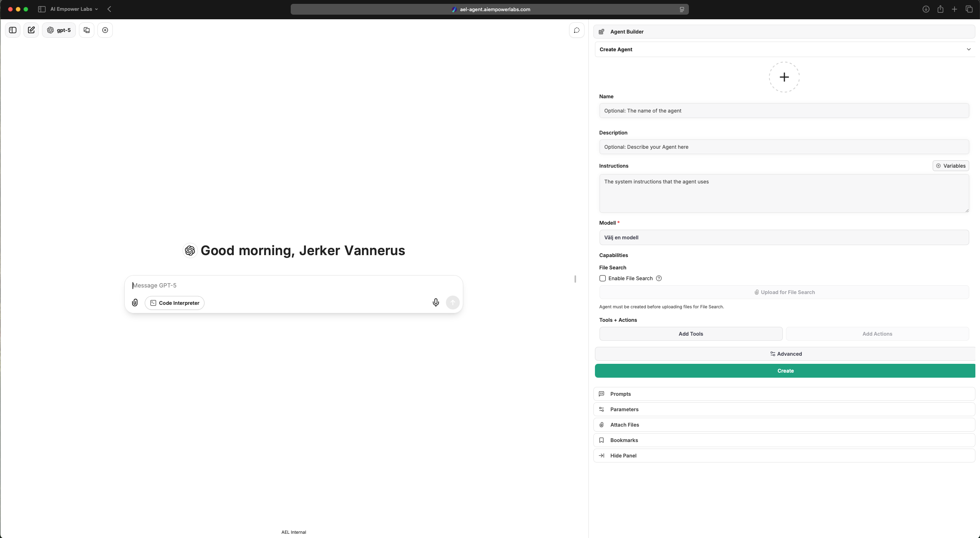Go back with Safari back arrow
This screenshot has height=538, width=980.
coord(109,9)
